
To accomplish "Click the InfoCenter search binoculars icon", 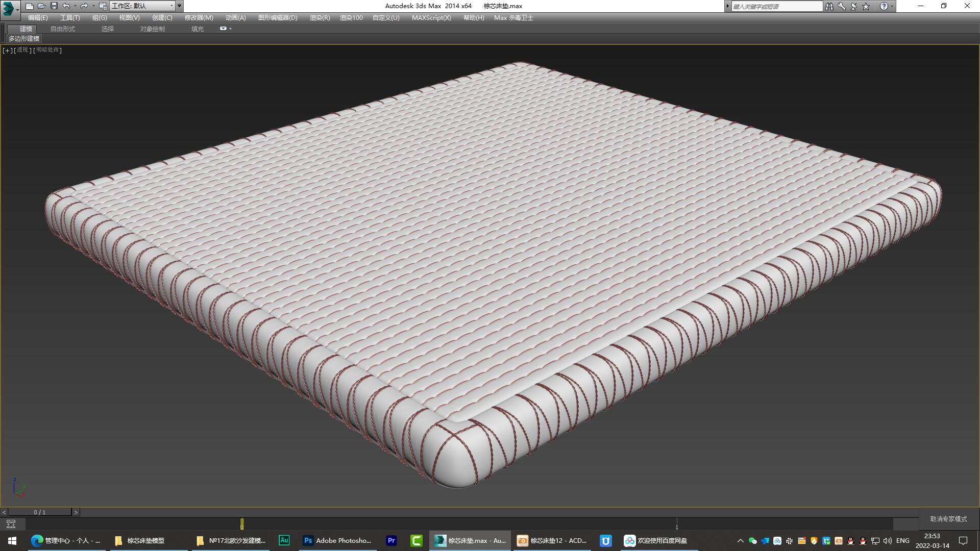I will tap(829, 6).
